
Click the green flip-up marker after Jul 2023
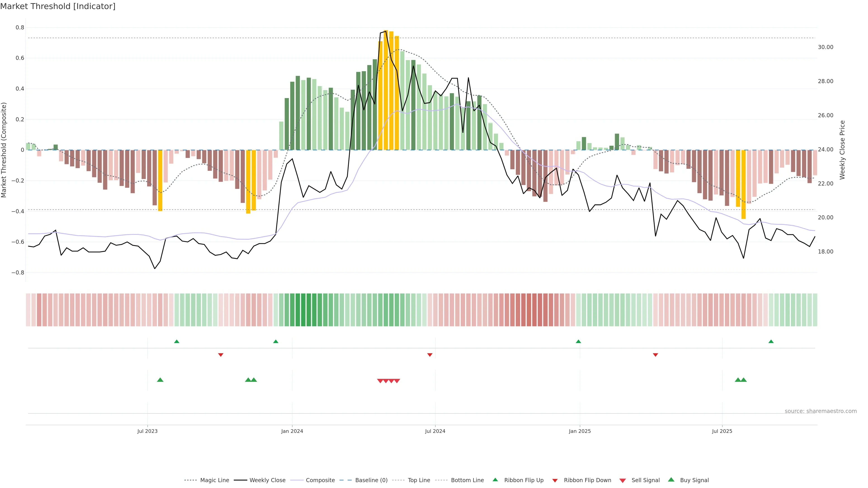click(x=177, y=342)
